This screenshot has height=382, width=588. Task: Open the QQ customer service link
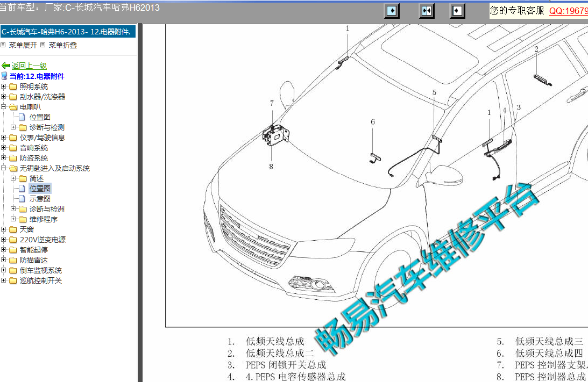click(x=569, y=11)
